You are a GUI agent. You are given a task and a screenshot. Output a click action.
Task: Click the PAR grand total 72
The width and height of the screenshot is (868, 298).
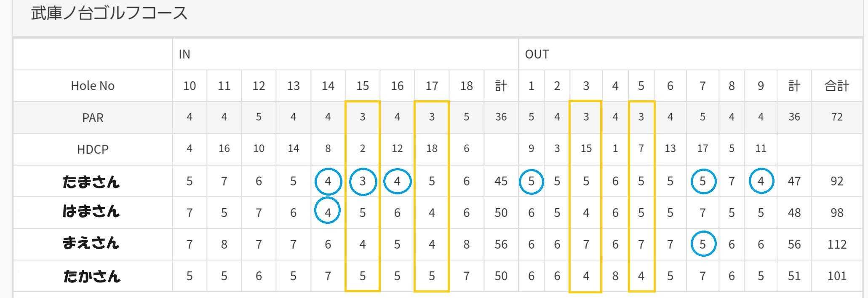836,117
